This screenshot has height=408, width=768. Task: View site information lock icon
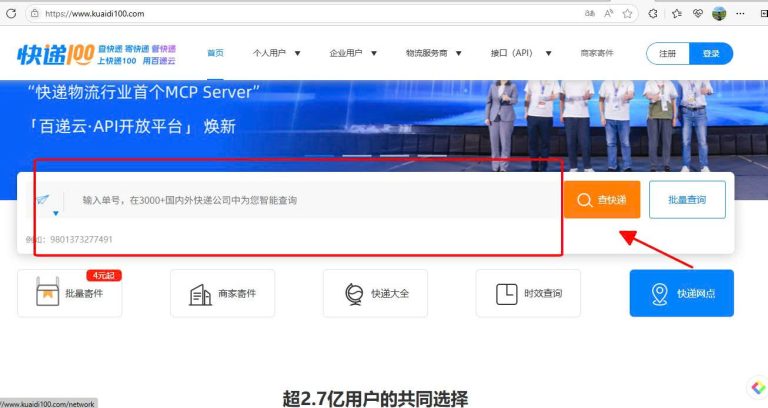[34, 14]
